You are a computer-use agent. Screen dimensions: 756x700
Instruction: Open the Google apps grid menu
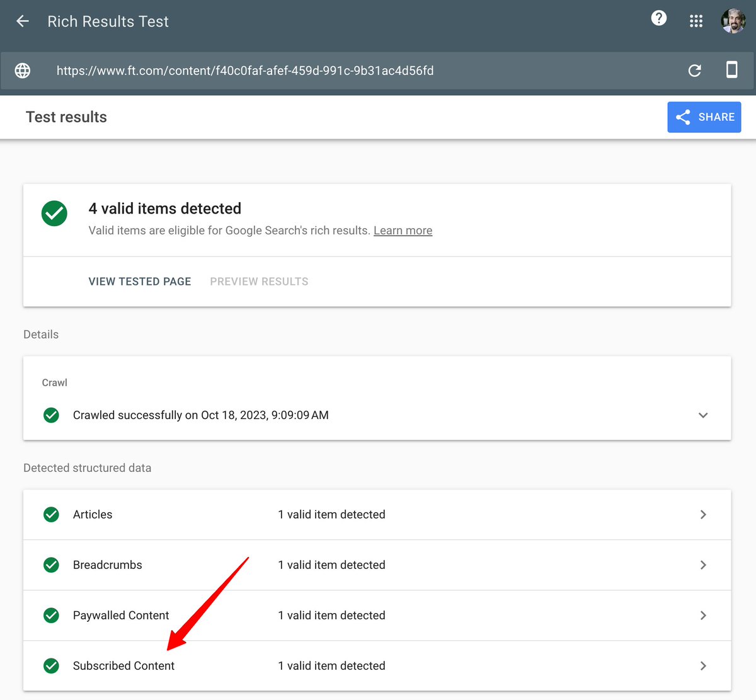point(696,20)
